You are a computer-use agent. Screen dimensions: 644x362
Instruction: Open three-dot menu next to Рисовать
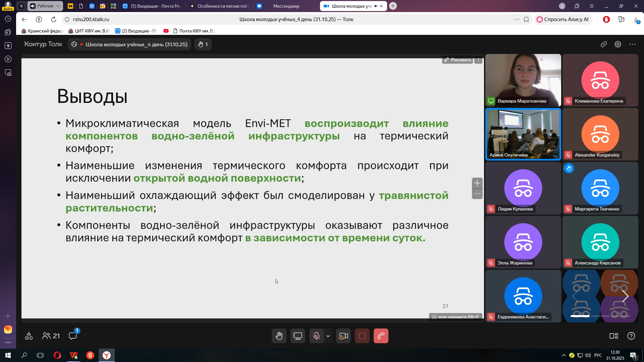(x=478, y=60)
